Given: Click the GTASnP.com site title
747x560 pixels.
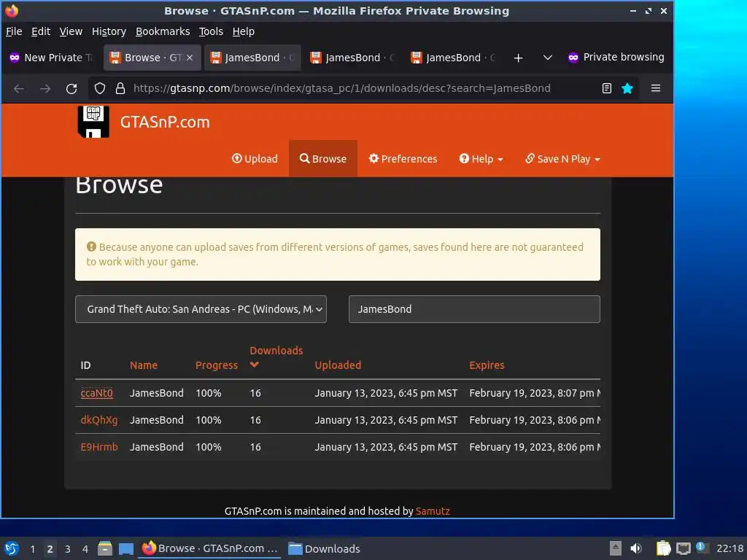Looking at the screenshot, I should [165, 122].
